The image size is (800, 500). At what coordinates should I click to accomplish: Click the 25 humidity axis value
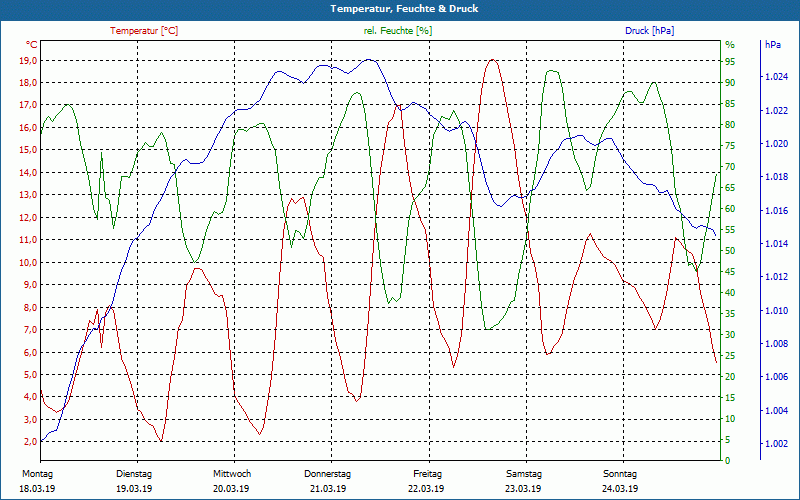(730, 356)
